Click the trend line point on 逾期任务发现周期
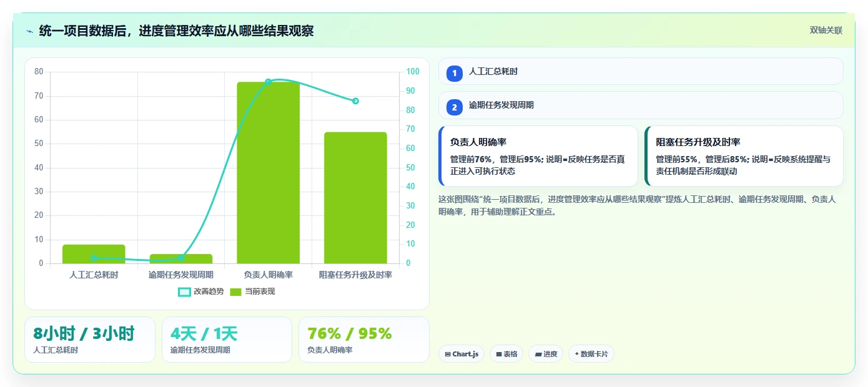Screen dimensions: 868x387 click(181, 258)
